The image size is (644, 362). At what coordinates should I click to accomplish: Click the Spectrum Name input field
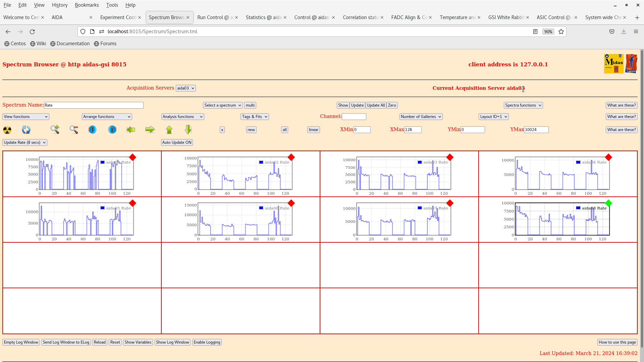94,105
